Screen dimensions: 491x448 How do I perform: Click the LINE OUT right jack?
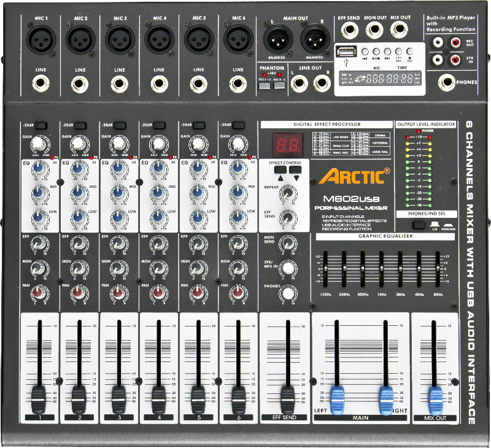[x=322, y=83]
